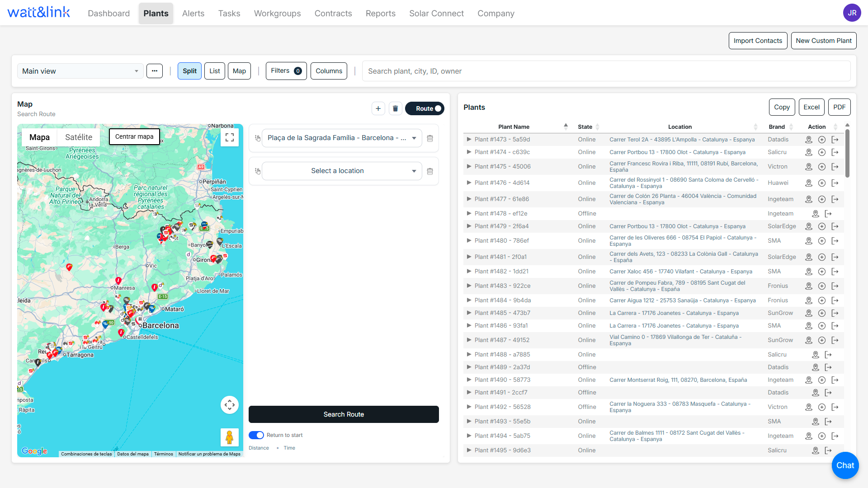Expand the Plant #1480 details row

click(469, 240)
